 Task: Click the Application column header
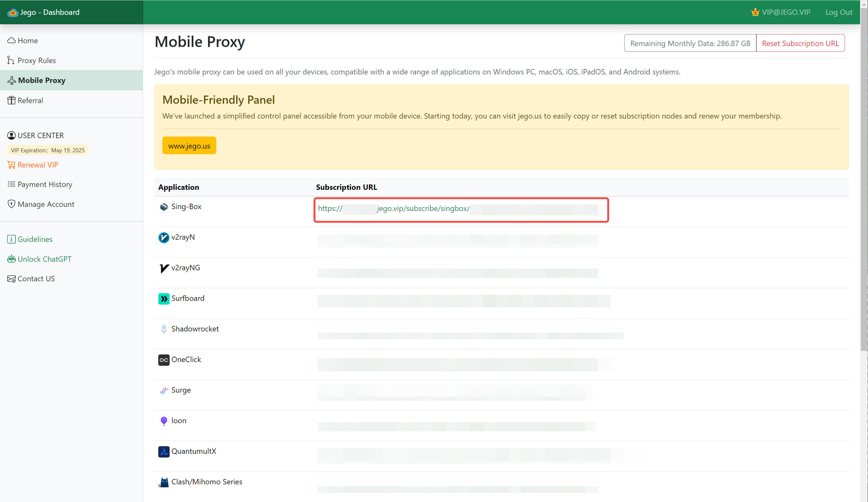click(178, 187)
